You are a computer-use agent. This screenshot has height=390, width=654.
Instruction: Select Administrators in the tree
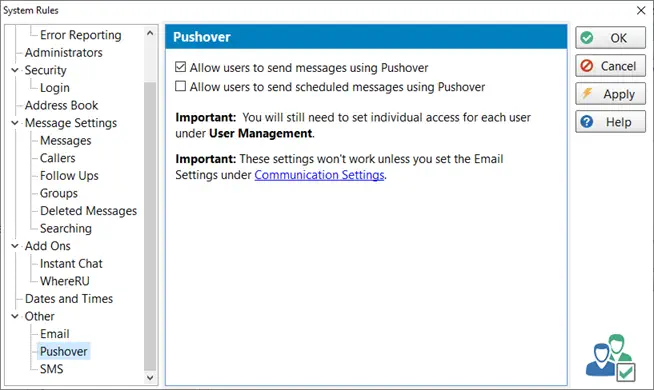coord(63,53)
